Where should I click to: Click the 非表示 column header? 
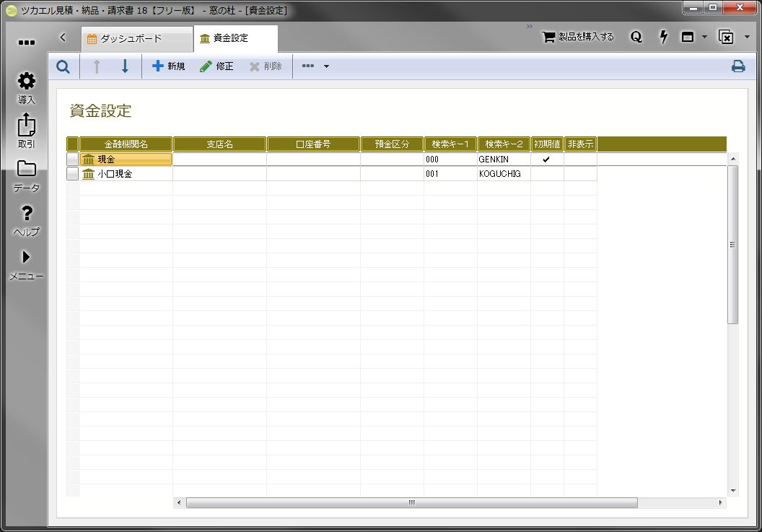(x=581, y=144)
